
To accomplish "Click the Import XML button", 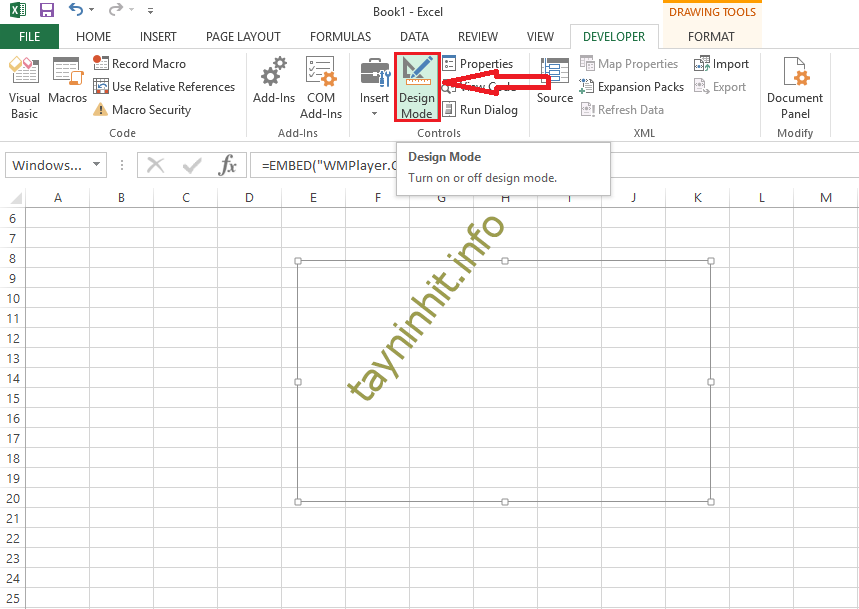I will click(x=721, y=64).
